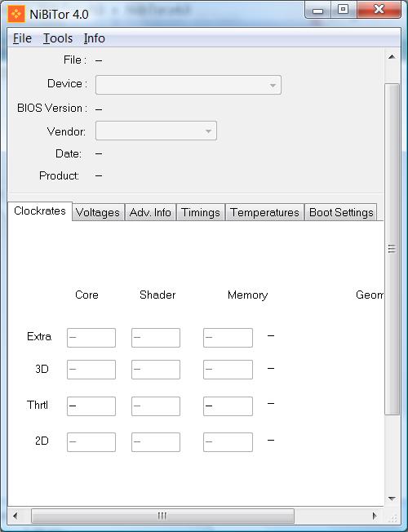The image size is (408, 532).
Task: Click the BIOS Version label
Action: (x=52, y=109)
